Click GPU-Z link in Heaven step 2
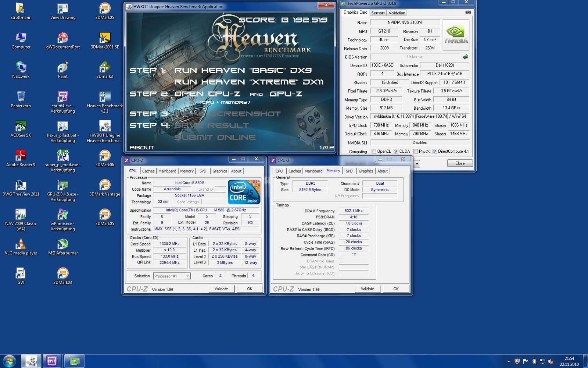The image size is (588, 368). 286,94
